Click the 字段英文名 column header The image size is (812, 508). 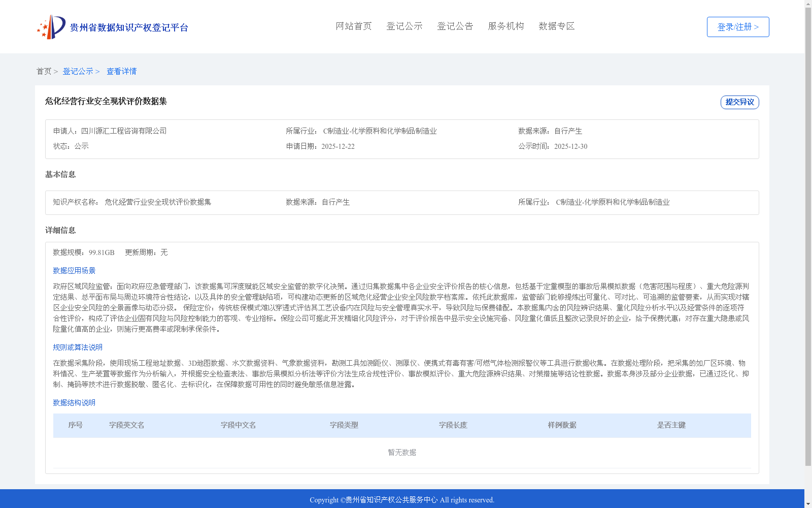point(127,425)
